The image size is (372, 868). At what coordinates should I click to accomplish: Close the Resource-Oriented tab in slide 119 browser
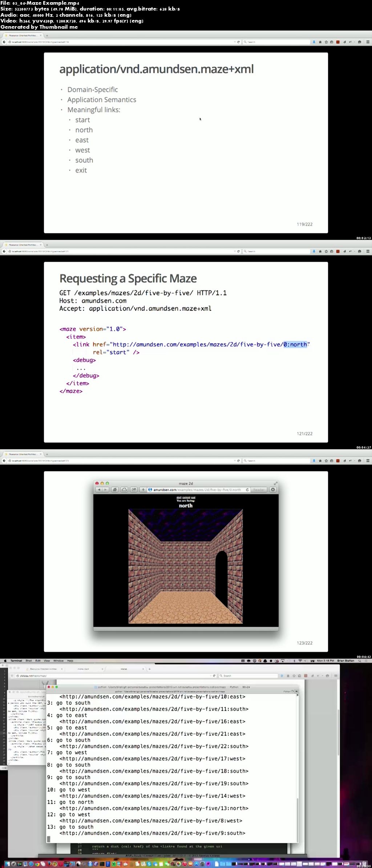(x=41, y=36)
